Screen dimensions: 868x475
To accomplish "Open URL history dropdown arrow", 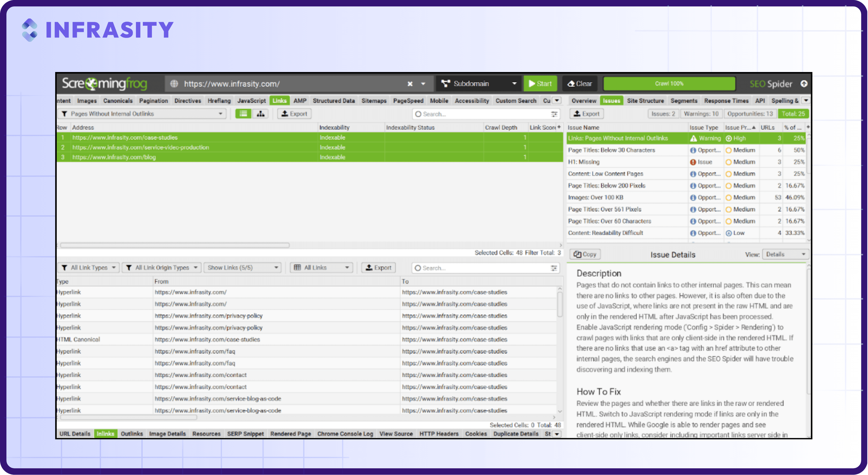I will tap(423, 84).
